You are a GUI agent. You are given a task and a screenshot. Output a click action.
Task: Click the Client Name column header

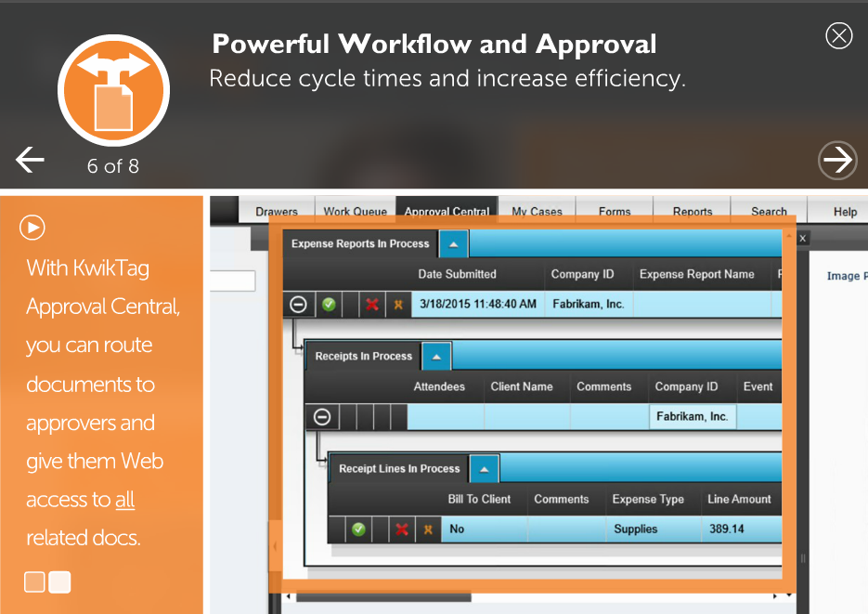[522, 386]
